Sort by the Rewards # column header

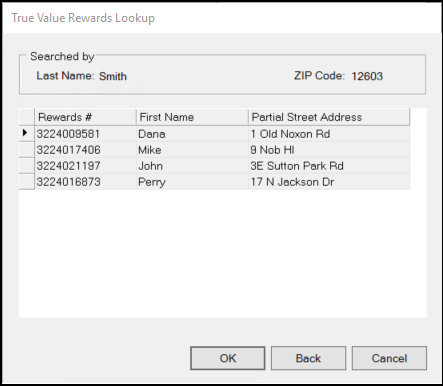tap(85, 117)
